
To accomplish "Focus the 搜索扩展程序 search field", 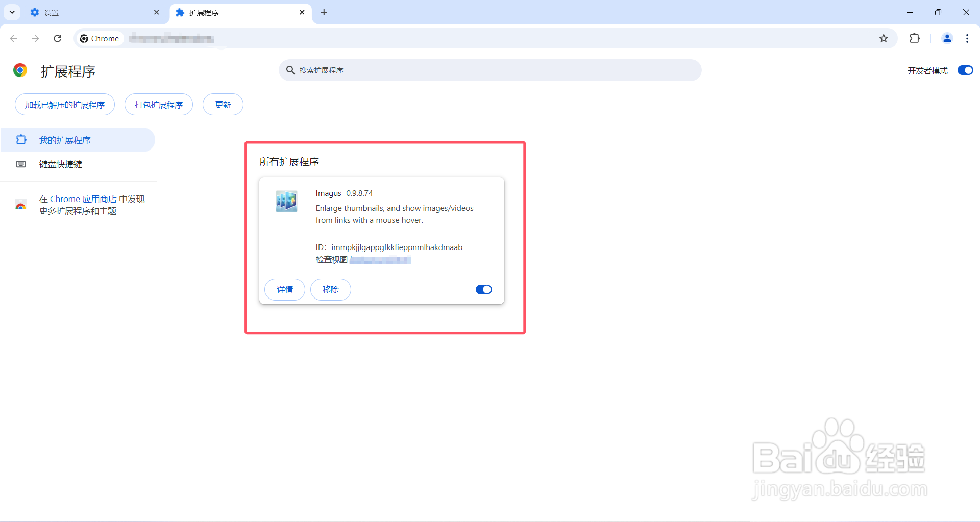I will tap(490, 70).
